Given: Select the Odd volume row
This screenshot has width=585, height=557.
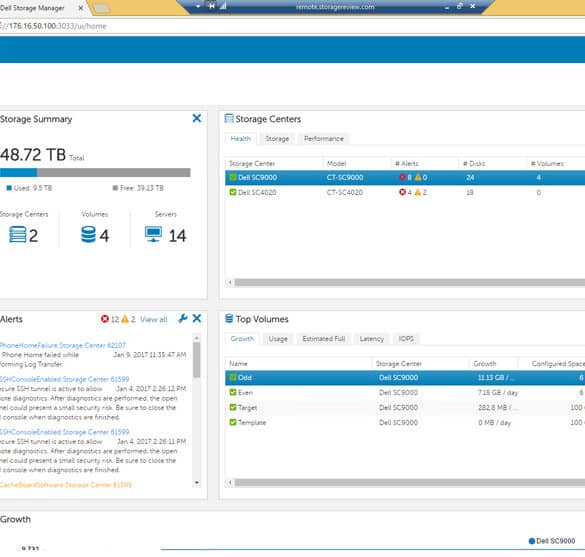Looking at the screenshot, I should click(405, 378).
